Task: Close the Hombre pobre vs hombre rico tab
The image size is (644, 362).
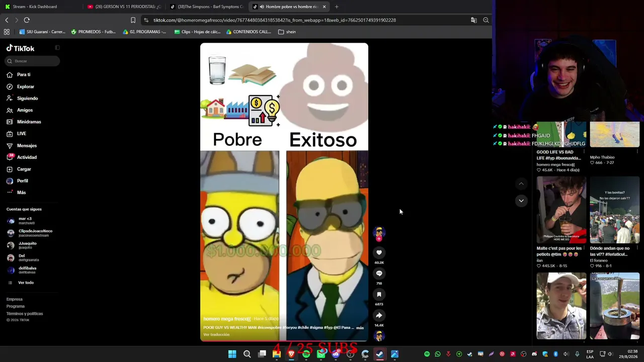Action: (324, 7)
